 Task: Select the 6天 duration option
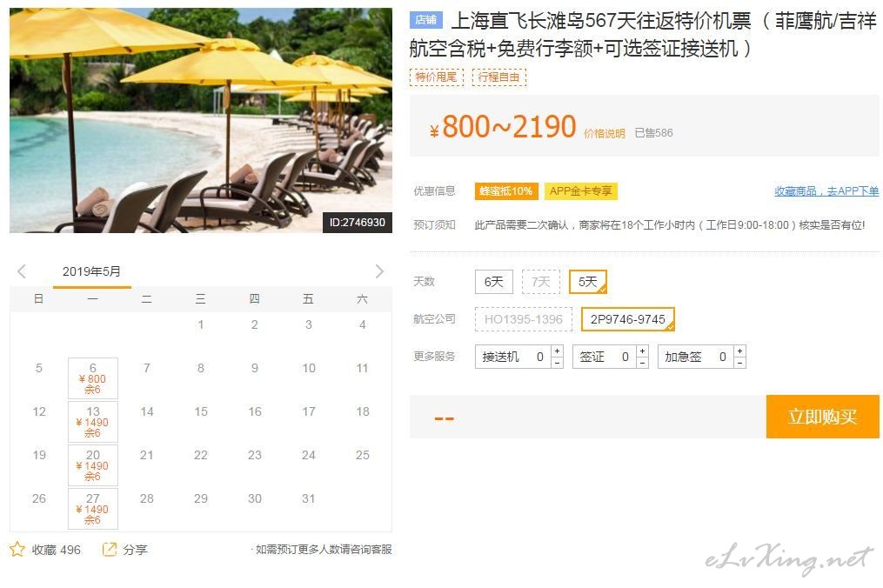pyautogui.click(x=494, y=282)
